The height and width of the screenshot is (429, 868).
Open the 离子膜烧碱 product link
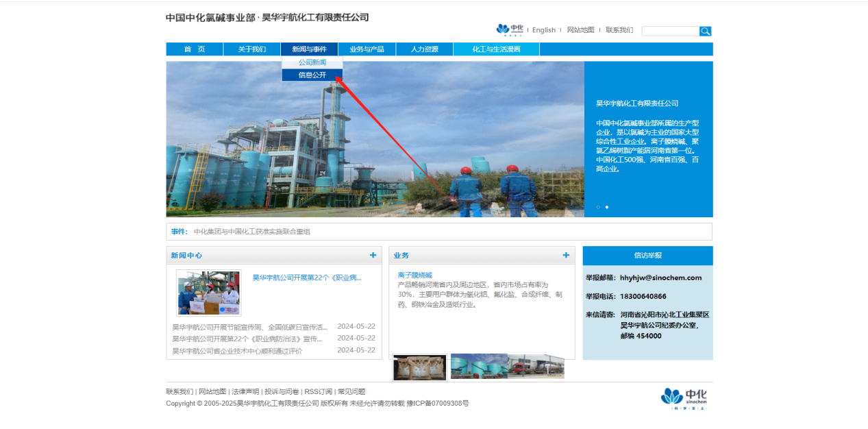coord(415,275)
